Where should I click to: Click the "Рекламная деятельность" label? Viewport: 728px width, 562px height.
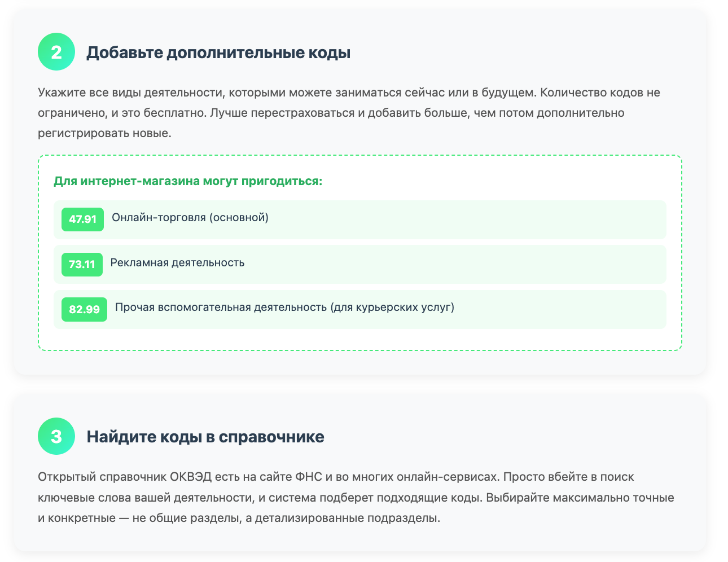click(x=177, y=262)
